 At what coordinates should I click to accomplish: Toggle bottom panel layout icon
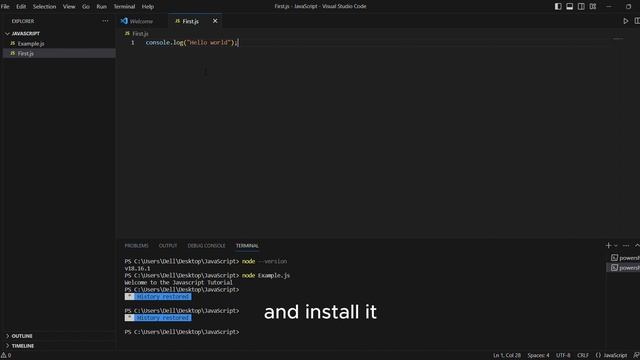[569, 7]
